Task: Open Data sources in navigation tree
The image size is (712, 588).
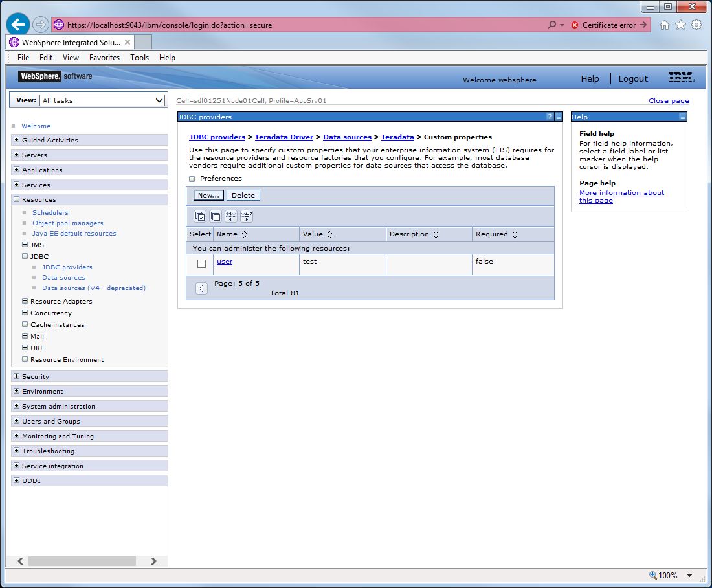Action: [x=63, y=278]
